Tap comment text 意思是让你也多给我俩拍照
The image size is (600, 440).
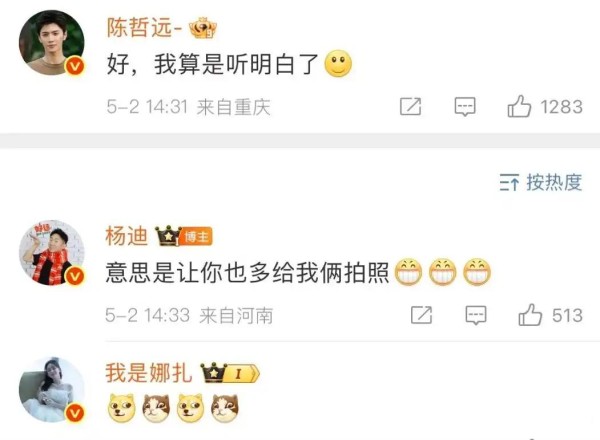click(x=248, y=273)
